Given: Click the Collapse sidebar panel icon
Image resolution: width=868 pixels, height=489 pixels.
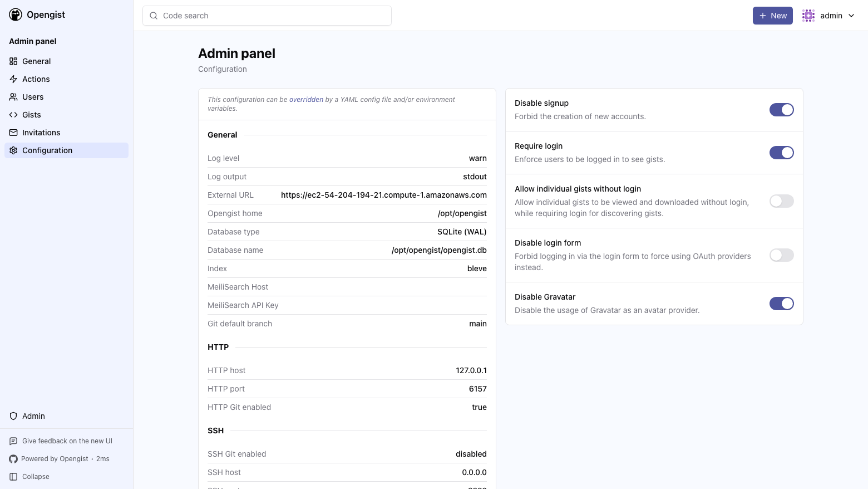Looking at the screenshot, I should 13,477.
